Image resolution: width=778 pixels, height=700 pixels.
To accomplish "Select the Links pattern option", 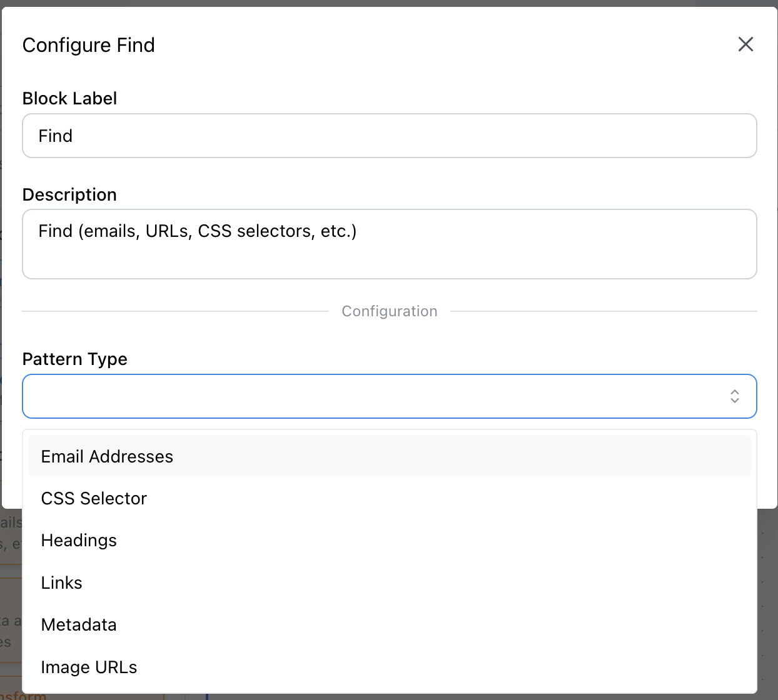I will [61, 583].
